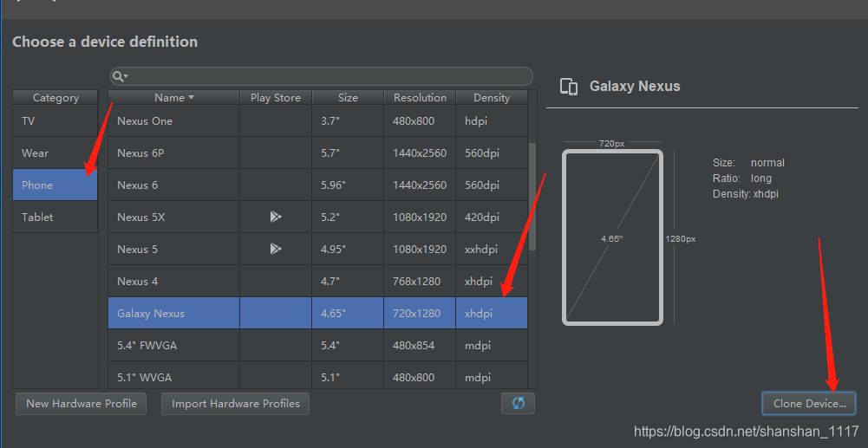Viewport: 868px width, 448px height.
Task: Open Clone Device dialog
Action: 809,403
